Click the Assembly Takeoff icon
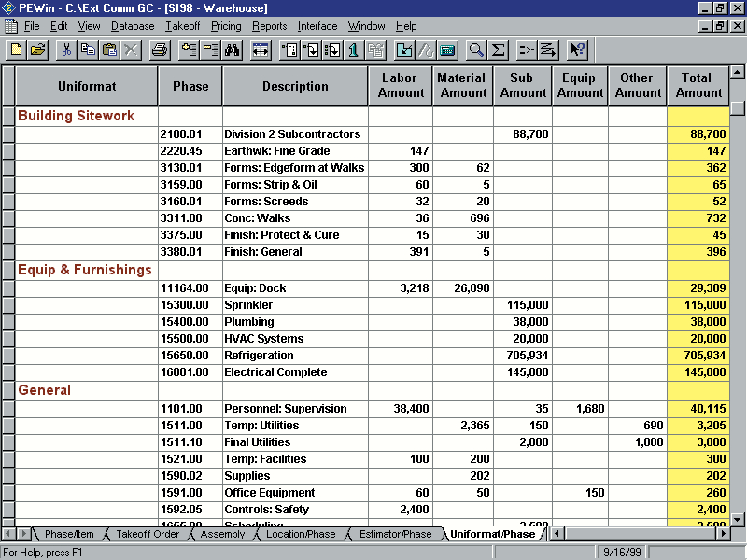747x560 pixels. pyautogui.click(x=332, y=49)
